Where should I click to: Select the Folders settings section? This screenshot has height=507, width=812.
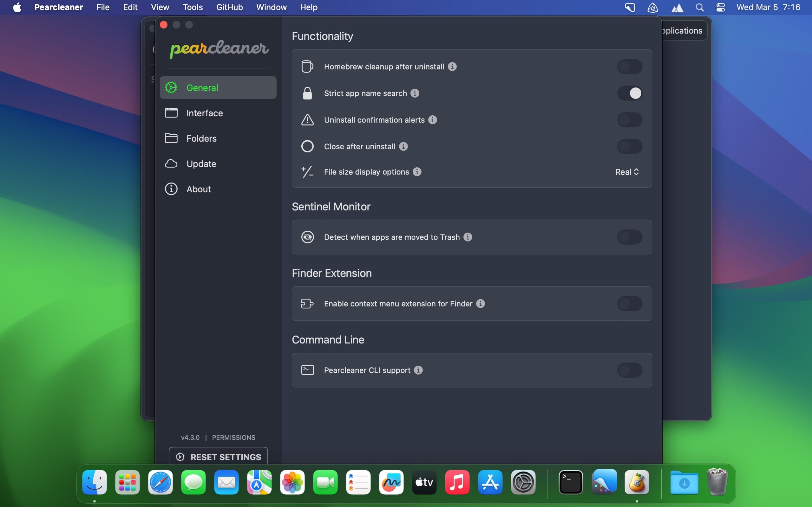(x=201, y=138)
